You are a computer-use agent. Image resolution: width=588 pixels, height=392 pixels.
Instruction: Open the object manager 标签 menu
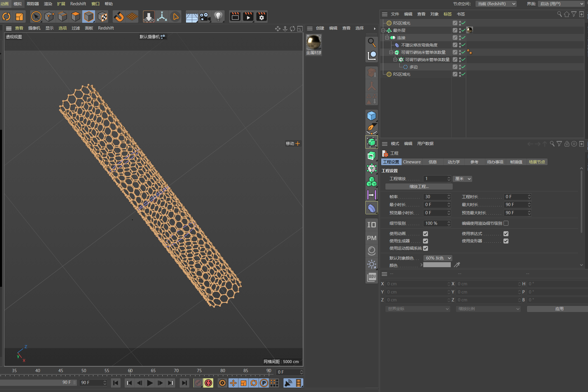tap(448, 14)
